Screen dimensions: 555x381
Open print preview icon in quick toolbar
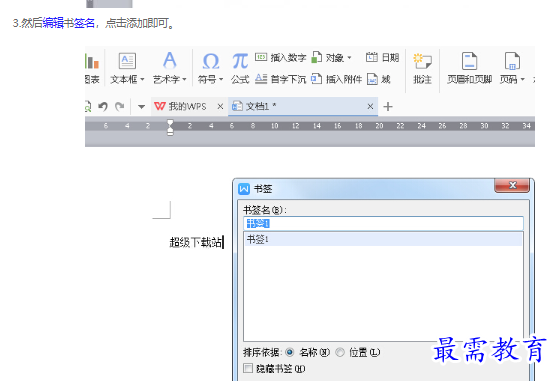(x=87, y=106)
